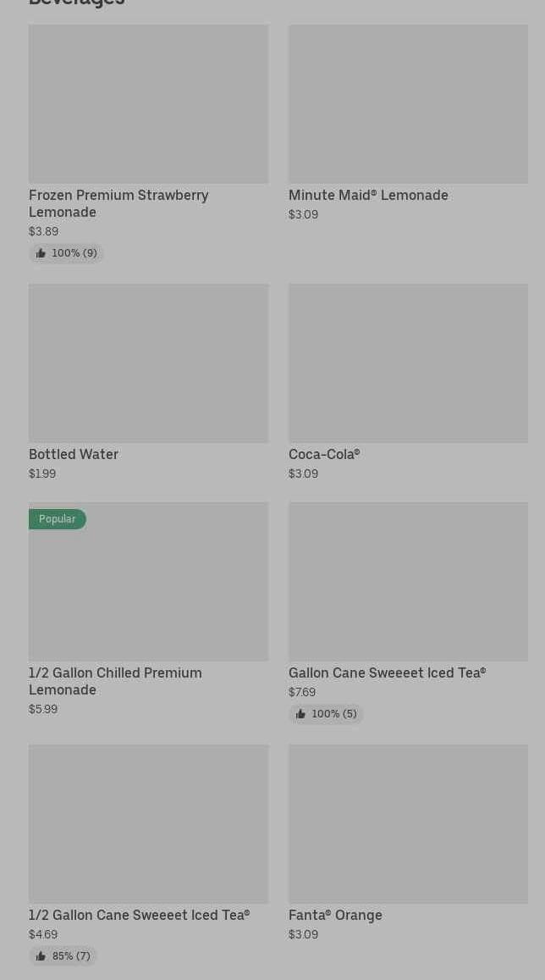Screen dimensions: 545x980
Task: Open Minute Maid Lemonade item image
Action: (408, 104)
